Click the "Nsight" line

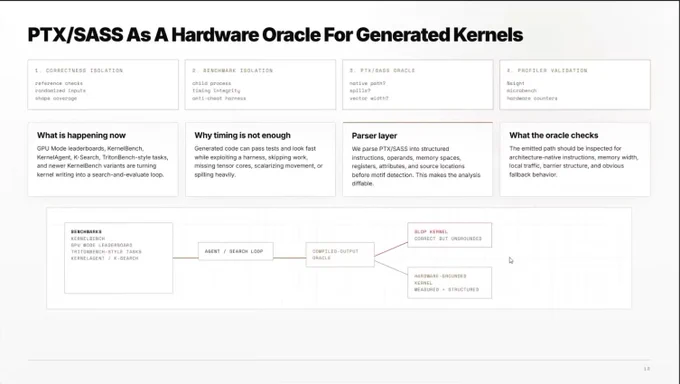[516, 83]
